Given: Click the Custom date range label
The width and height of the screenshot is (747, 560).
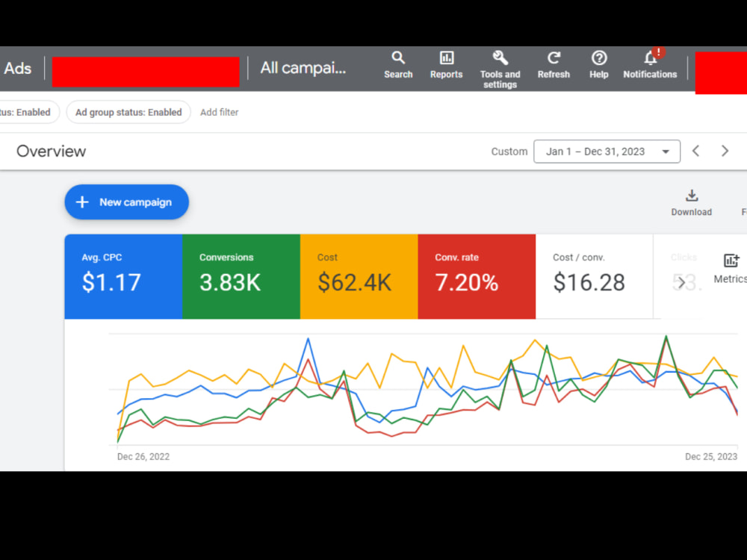Looking at the screenshot, I should [x=509, y=152].
